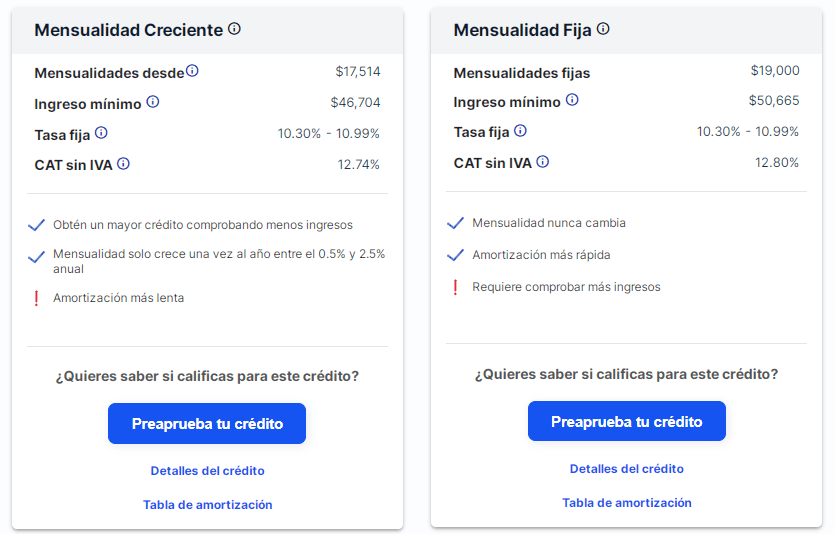Screen dimensions: 835x540
Task: Open Ingreso mínimo info in Fija card
Action: 572,100
